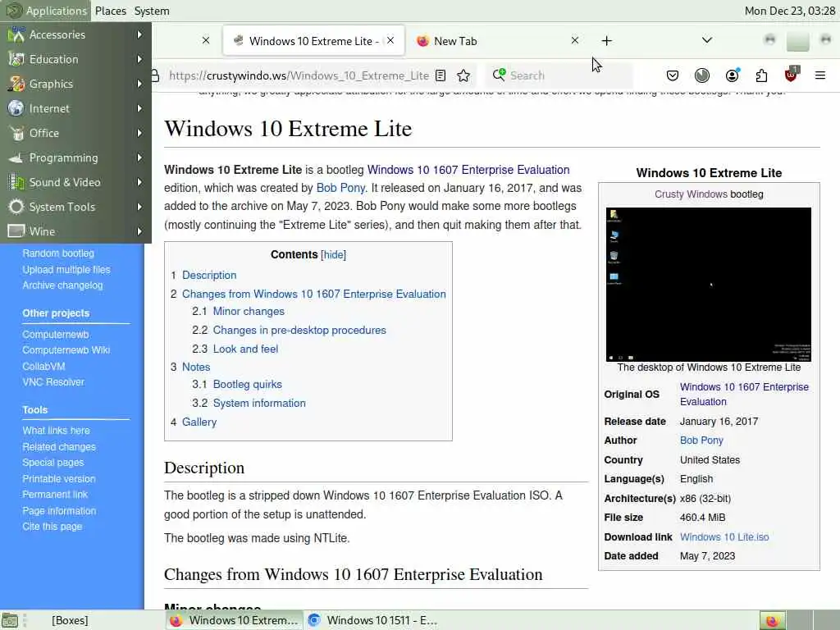The image size is (840, 630).
Task: Open the Education submenu
Action: point(75,59)
